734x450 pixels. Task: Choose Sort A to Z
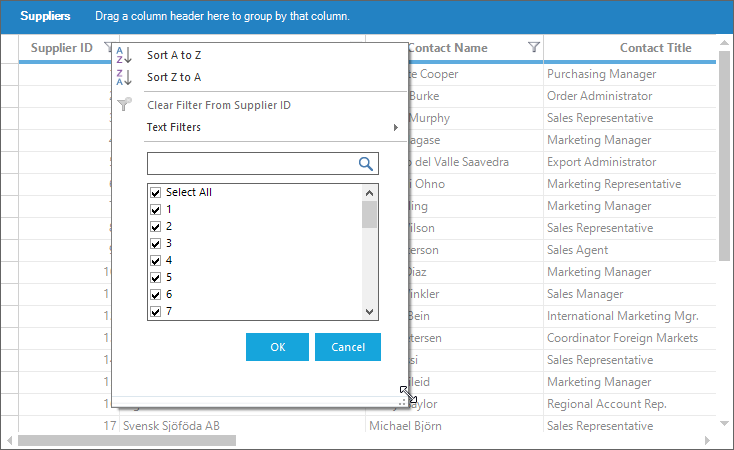point(174,55)
